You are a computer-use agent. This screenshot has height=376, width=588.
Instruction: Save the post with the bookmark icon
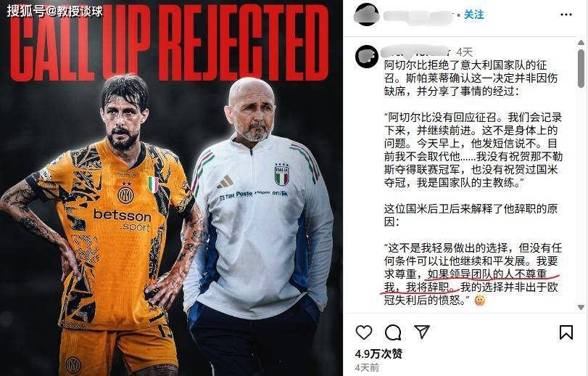point(566,332)
